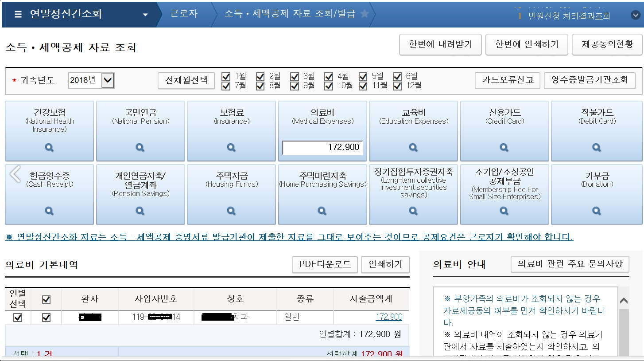The height and width of the screenshot is (361, 644).
Task: Toggle the 11월 checkbox
Action: (x=363, y=86)
